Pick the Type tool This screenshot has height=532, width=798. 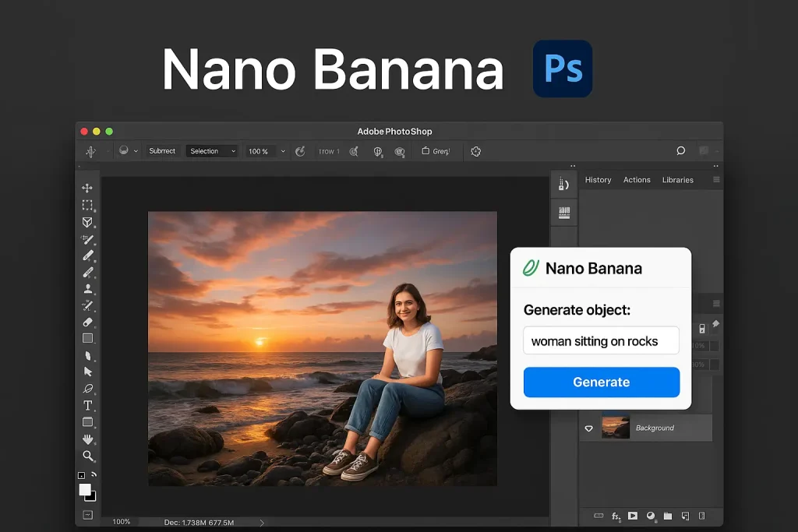point(87,405)
